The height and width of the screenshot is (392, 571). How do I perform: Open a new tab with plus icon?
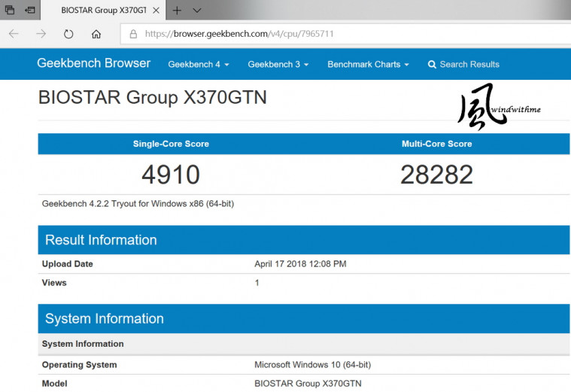(178, 11)
